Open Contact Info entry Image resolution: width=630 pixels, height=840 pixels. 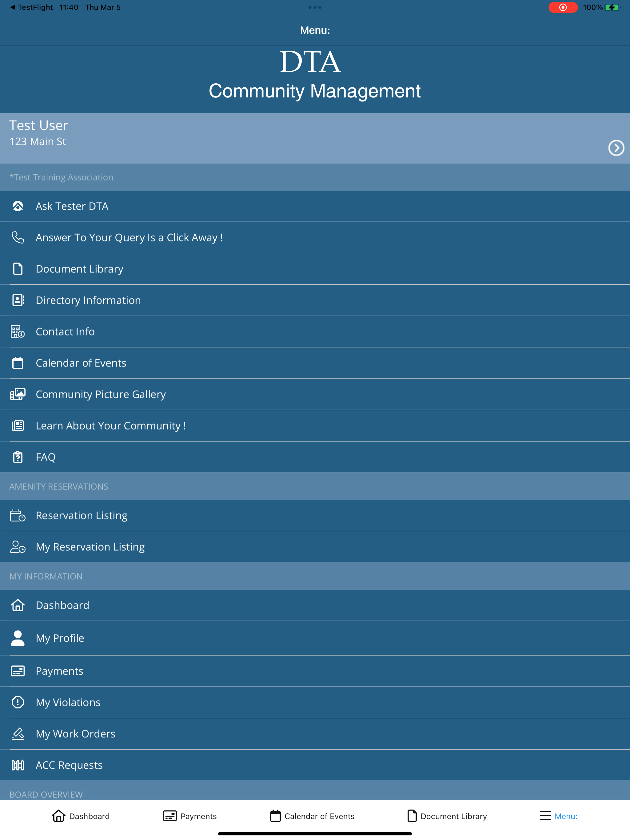tap(315, 331)
